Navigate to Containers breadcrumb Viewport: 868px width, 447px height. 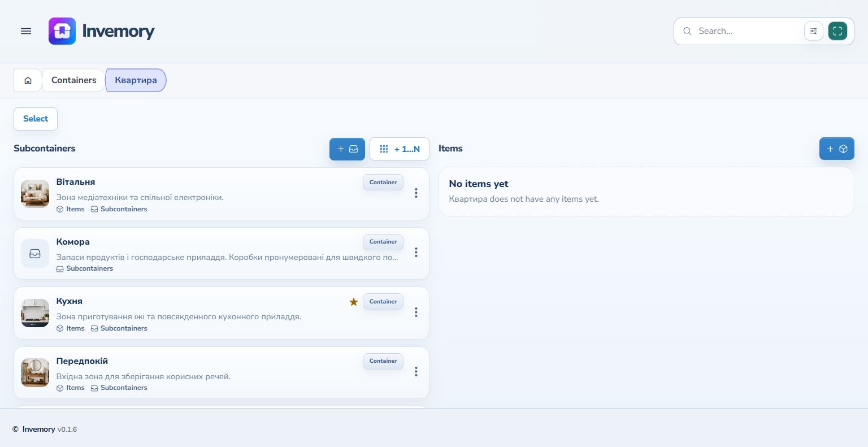[74, 80]
